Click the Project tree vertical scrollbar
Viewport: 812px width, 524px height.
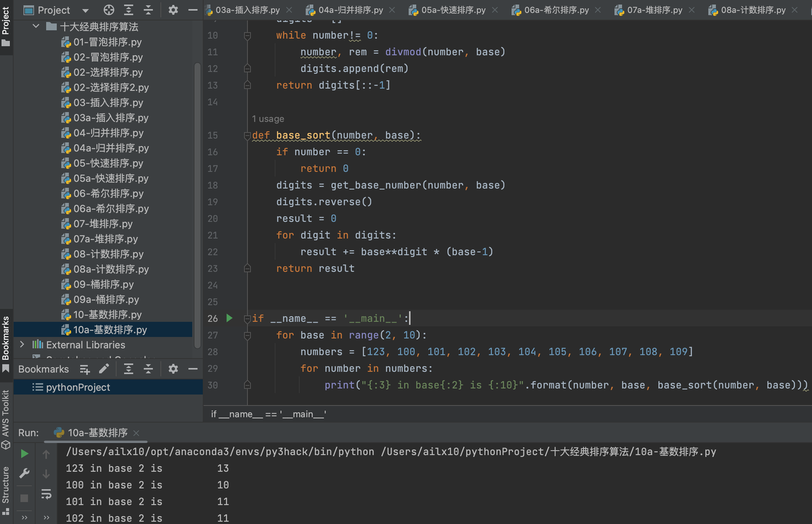click(x=197, y=205)
